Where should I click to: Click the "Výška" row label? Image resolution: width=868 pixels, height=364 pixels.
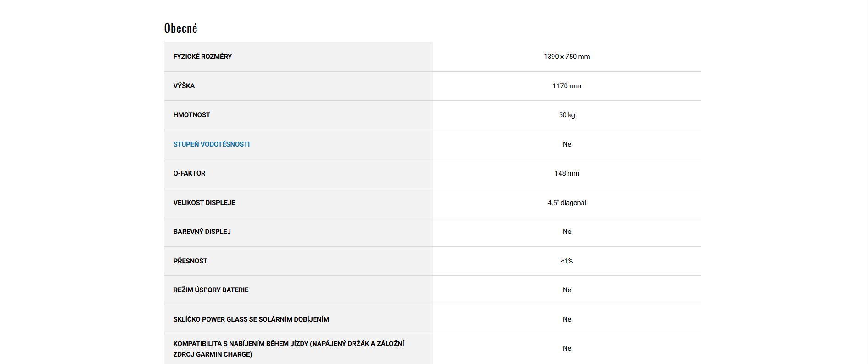[184, 86]
